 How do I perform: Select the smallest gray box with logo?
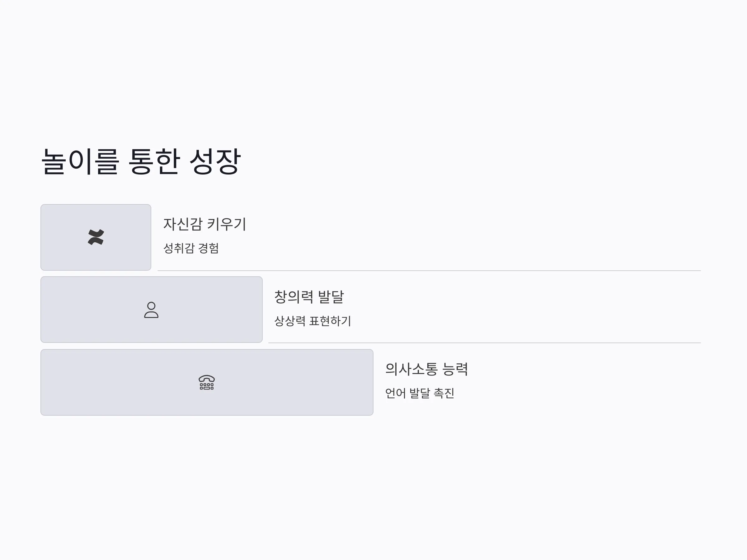[x=96, y=237]
